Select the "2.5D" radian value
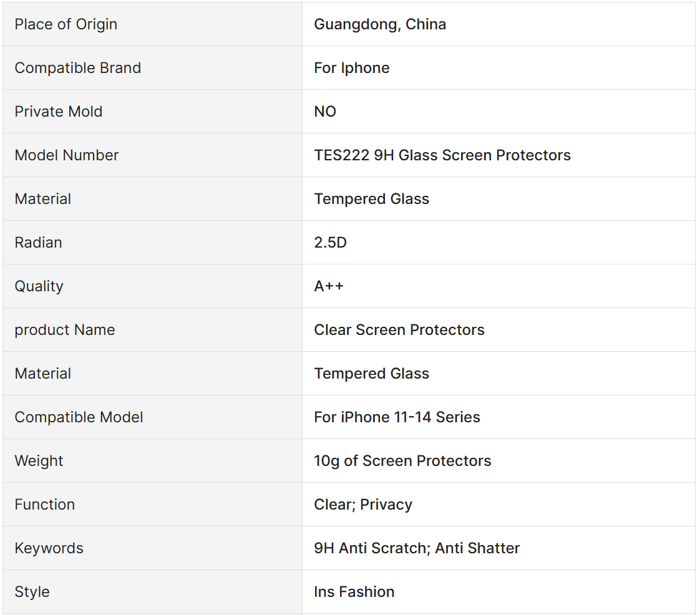The image size is (700, 615). click(330, 243)
